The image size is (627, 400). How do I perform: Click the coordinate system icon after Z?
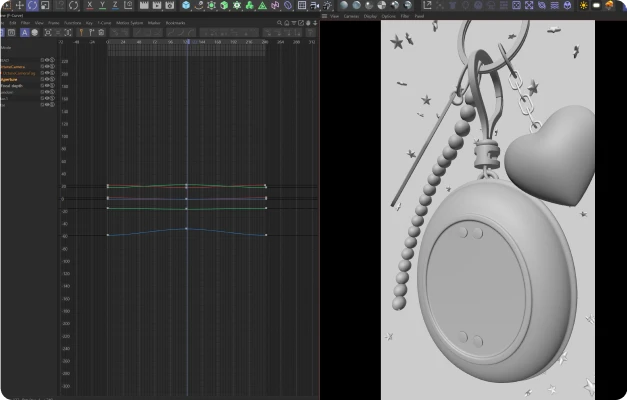128,5
